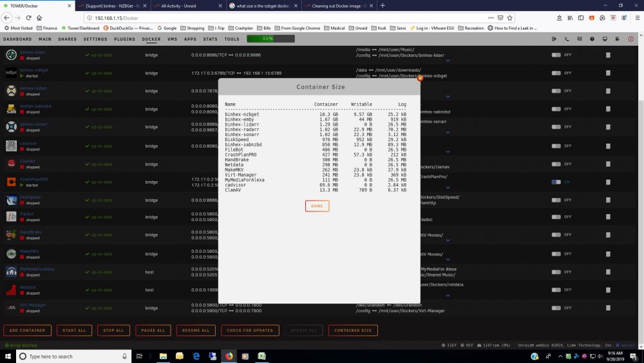Close the Container Size dialog
Viewport: 644px width, 363px height.
click(420, 78)
